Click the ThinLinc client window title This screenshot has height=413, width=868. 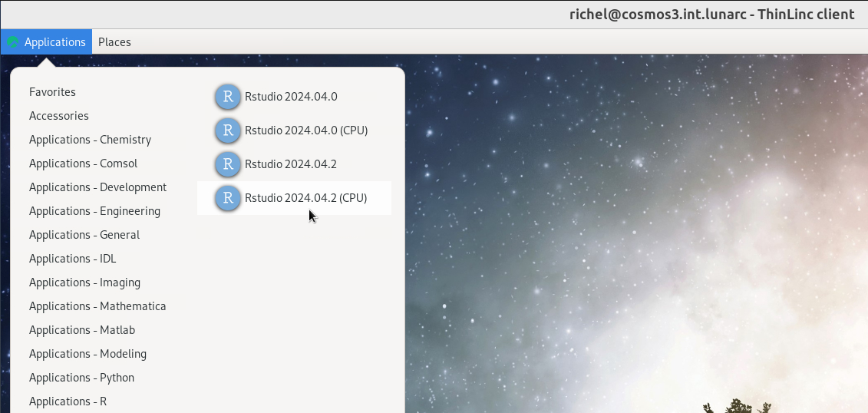tap(712, 15)
